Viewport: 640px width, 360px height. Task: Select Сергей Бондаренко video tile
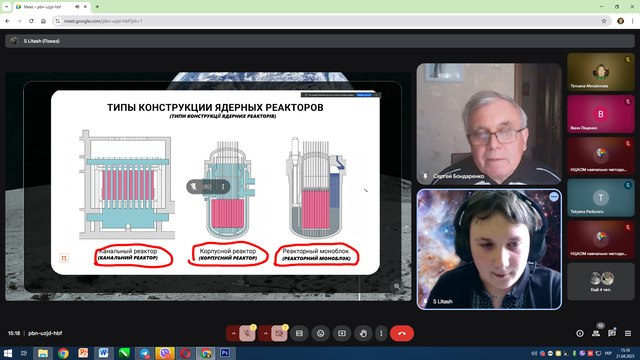(489, 124)
